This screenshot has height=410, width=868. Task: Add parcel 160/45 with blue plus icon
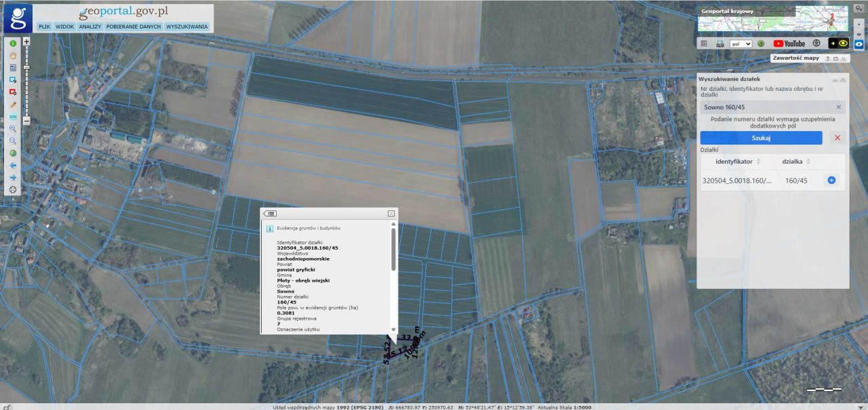[x=831, y=181]
